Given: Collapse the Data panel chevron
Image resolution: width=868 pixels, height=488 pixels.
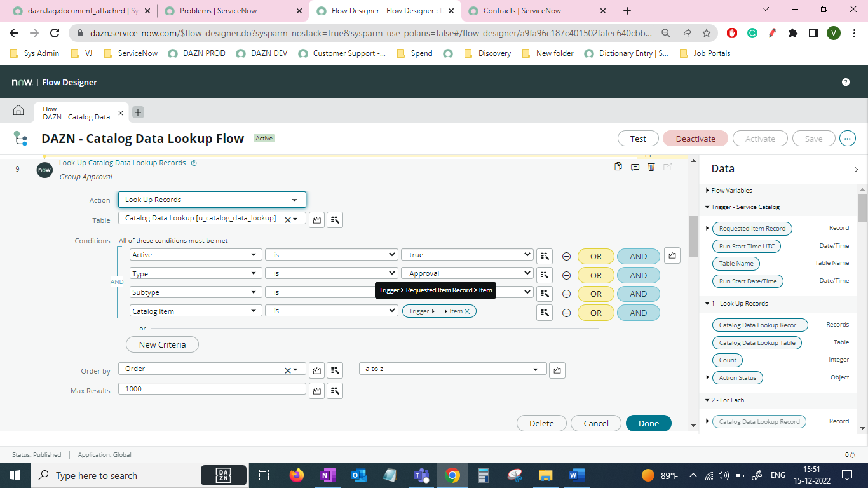Looking at the screenshot, I should tap(857, 170).
